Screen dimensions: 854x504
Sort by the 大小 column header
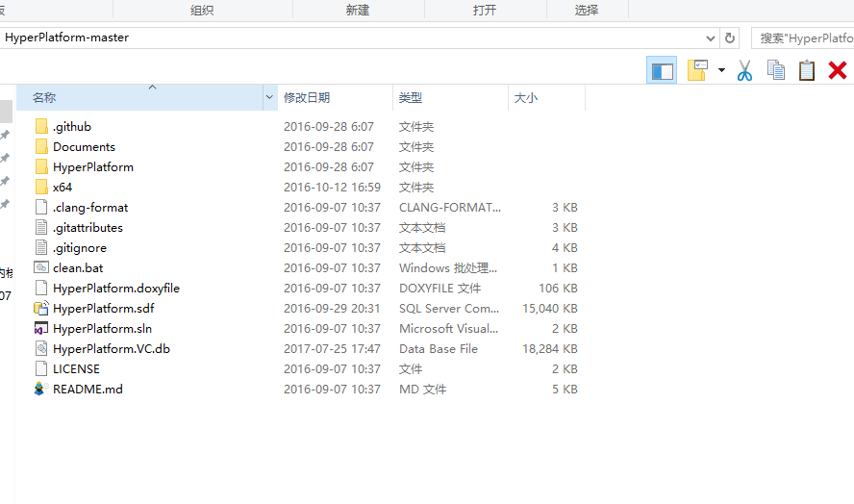click(547, 97)
